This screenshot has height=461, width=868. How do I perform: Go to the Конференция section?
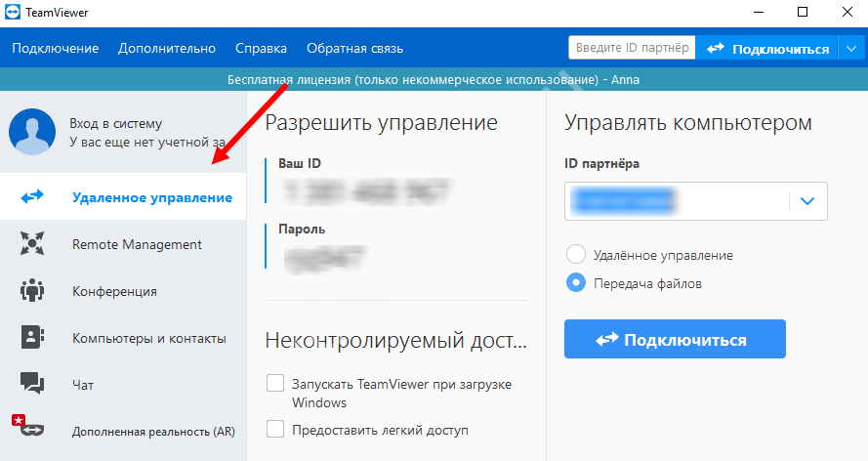pos(123,290)
